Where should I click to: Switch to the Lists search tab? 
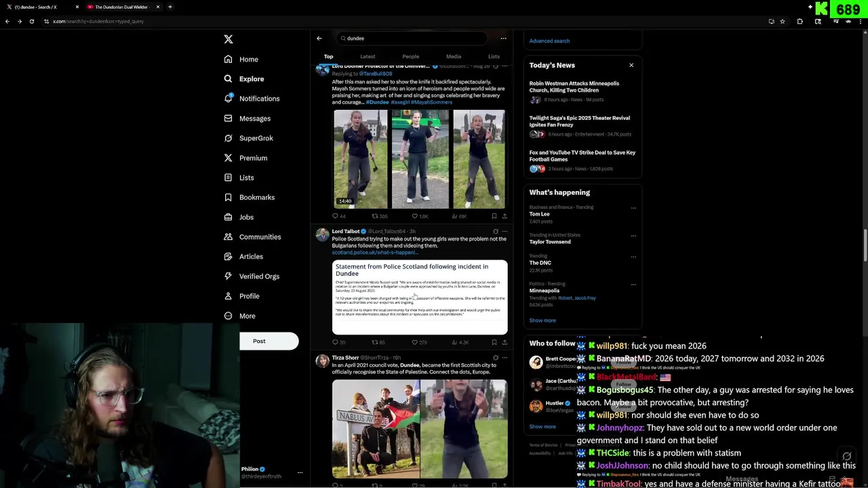[x=494, y=56]
